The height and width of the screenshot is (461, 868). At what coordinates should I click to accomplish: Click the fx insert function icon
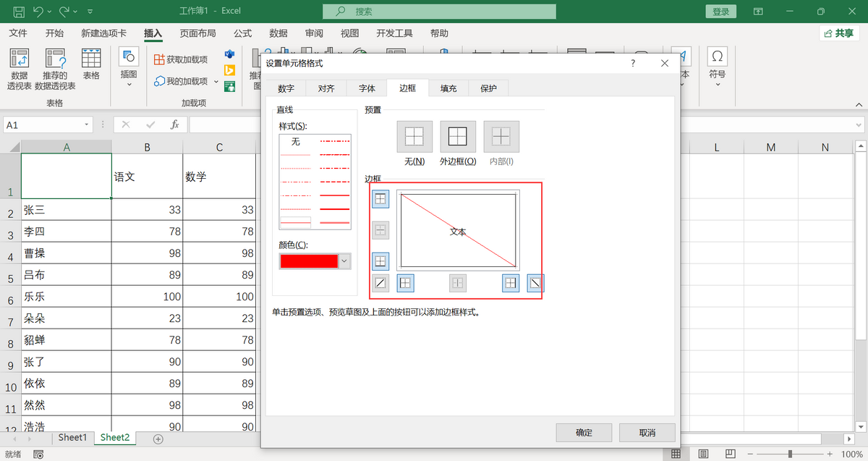(174, 124)
